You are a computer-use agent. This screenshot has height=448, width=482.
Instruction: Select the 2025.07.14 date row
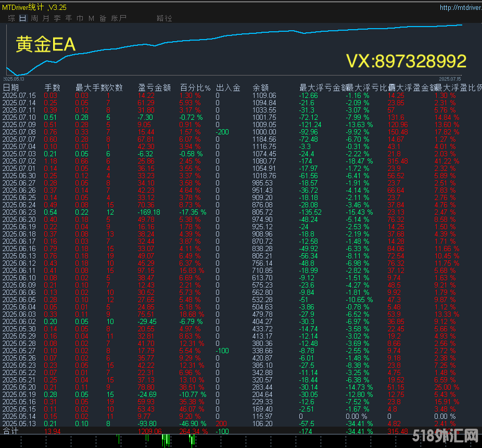pos(19,103)
